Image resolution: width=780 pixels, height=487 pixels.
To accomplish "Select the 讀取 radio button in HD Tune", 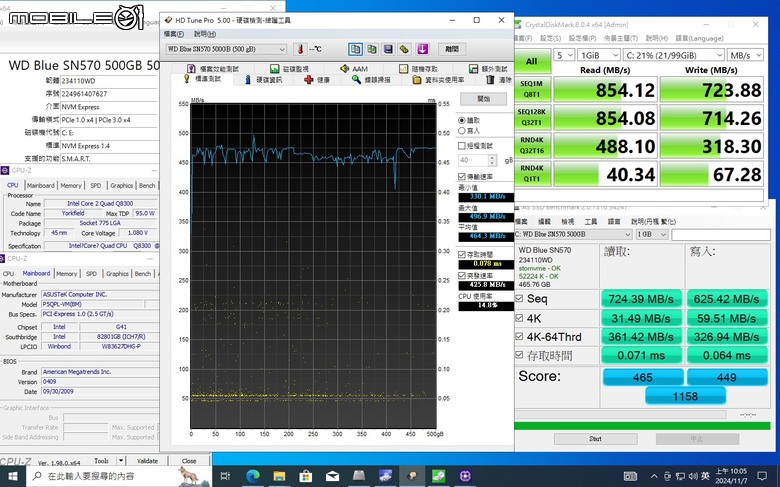I will point(462,120).
